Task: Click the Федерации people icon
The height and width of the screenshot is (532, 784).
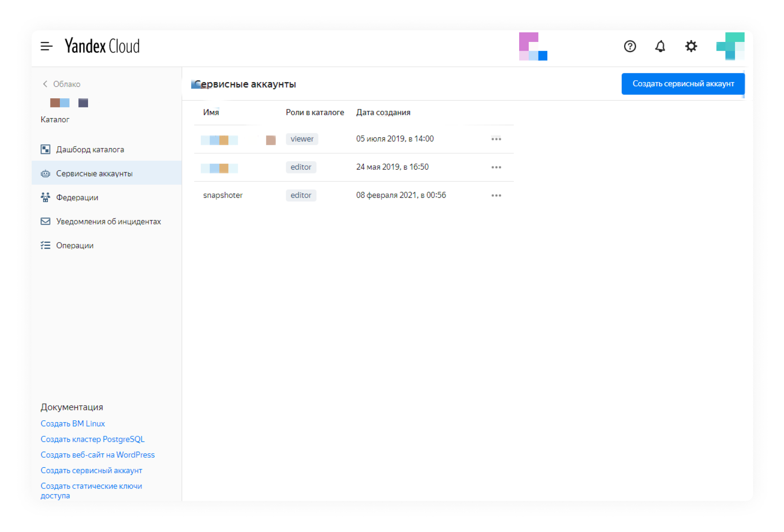Action: pyautogui.click(x=45, y=197)
